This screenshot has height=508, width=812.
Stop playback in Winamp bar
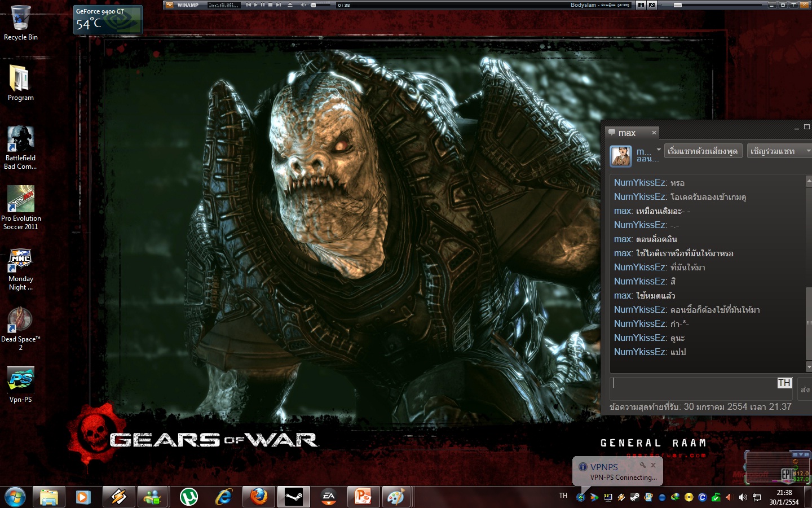pyautogui.click(x=271, y=5)
